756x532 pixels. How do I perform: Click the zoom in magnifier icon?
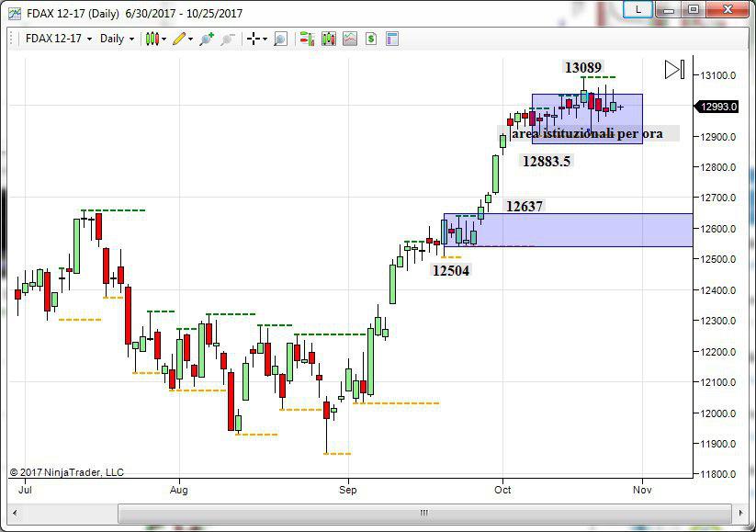tap(207, 39)
